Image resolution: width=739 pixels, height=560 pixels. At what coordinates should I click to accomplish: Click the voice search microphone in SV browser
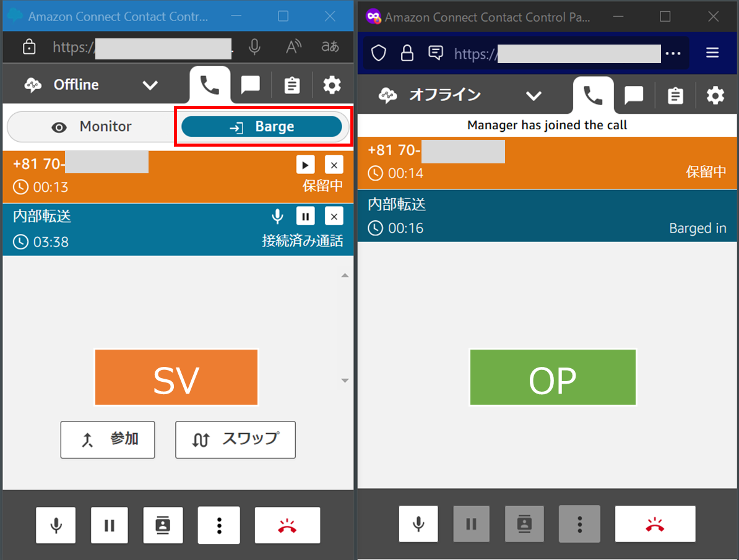click(x=254, y=46)
